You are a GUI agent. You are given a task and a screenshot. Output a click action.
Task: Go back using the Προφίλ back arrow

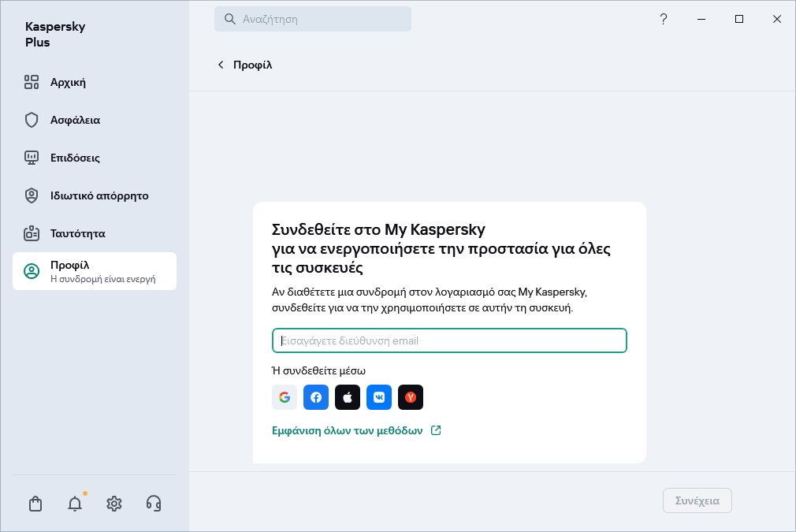tap(221, 65)
